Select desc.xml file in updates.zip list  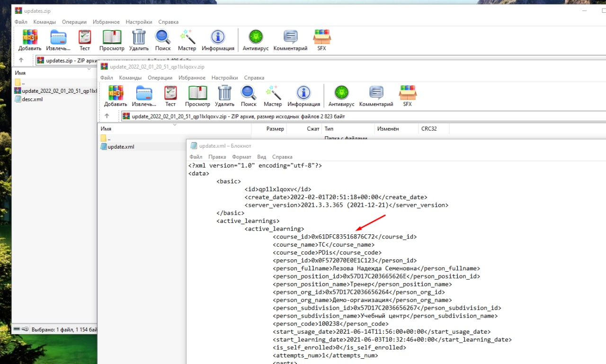click(29, 99)
